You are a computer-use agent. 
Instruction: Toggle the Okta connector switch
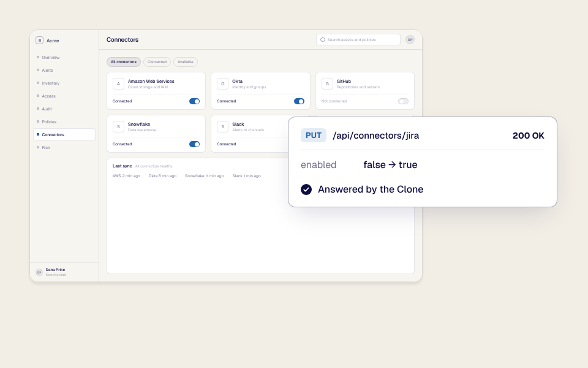(x=299, y=101)
